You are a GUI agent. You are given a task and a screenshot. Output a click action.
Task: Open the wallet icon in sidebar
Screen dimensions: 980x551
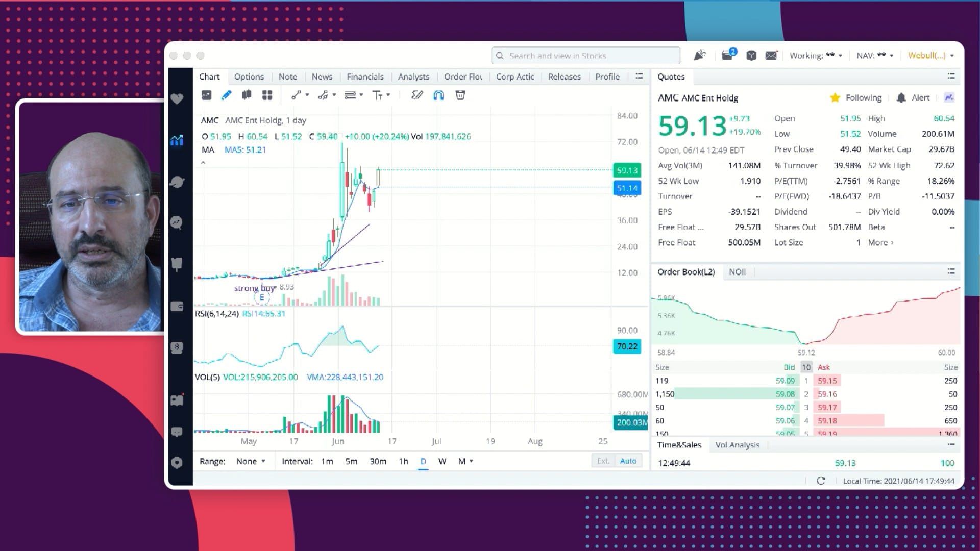click(x=177, y=306)
